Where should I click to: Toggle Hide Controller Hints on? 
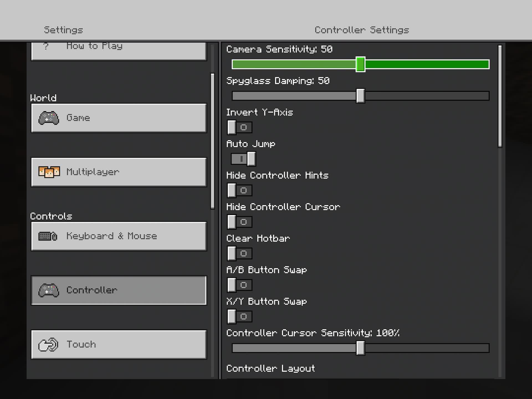(x=240, y=190)
